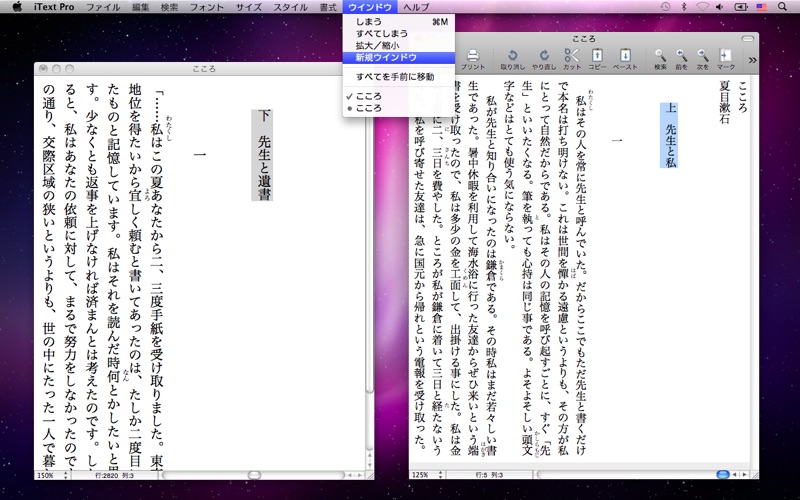Image resolution: width=800 pixels, height=500 pixels.
Task: Click horizontal scroll thumb in left window
Action: click(254, 475)
